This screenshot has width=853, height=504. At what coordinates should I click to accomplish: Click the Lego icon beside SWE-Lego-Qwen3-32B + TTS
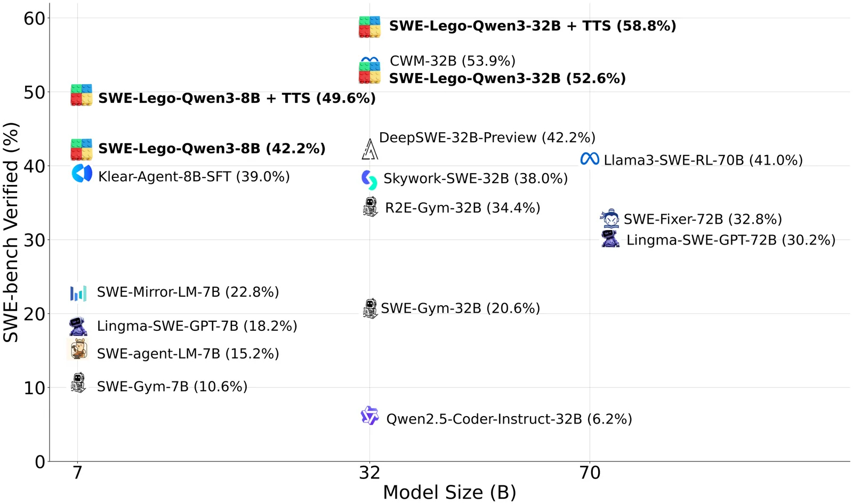[369, 27]
